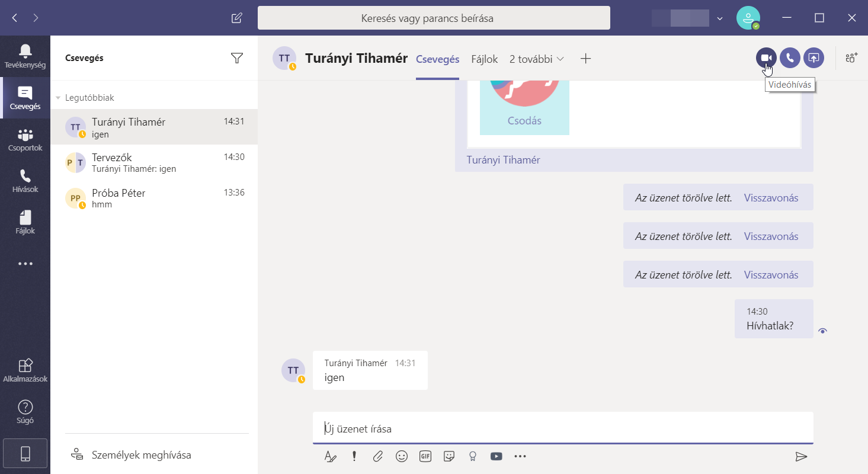Collapse the Legutóbbiak section
This screenshot has width=868, height=474.
pyautogui.click(x=59, y=98)
